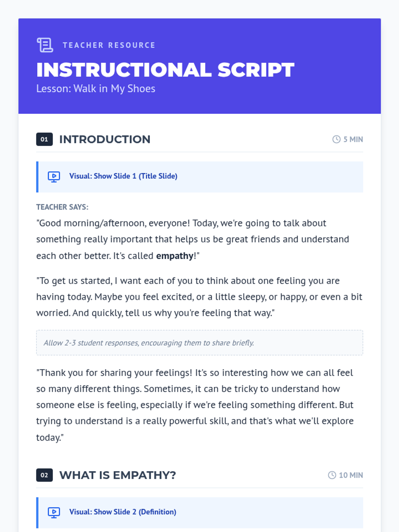Click the scroll document icon in header

pos(45,45)
